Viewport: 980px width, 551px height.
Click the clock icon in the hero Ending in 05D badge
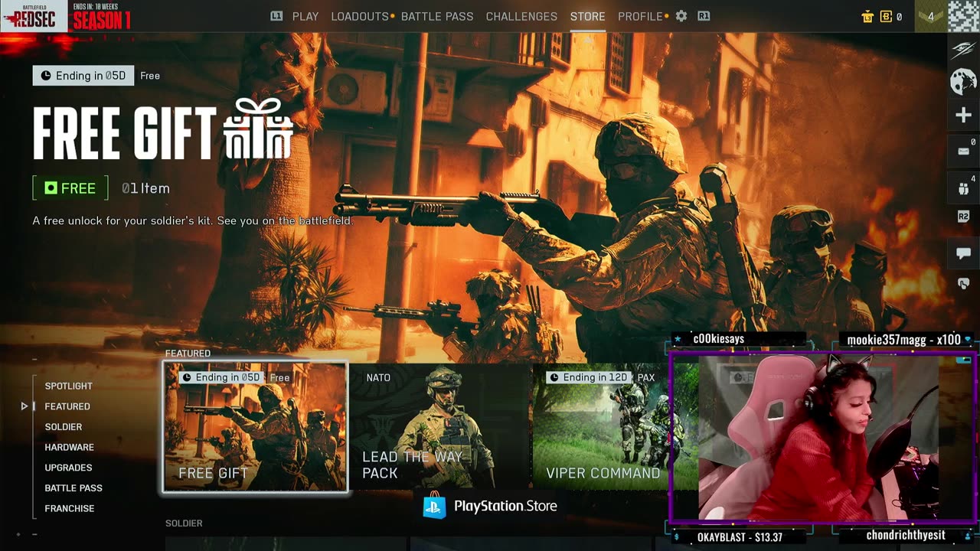[x=46, y=76]
